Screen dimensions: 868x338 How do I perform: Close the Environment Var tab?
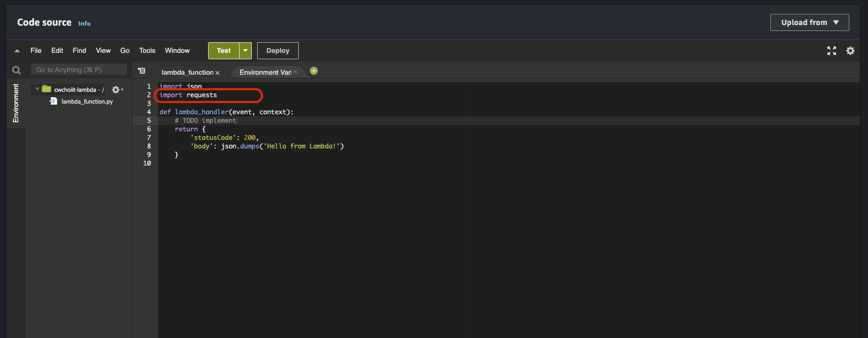[295, 72]
